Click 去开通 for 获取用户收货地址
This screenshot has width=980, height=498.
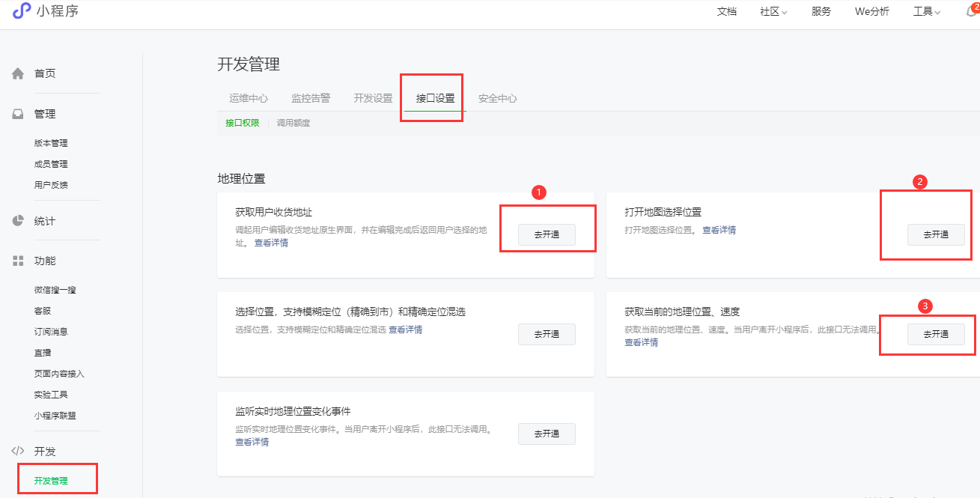pyautogui.click(x=547, y=234)
